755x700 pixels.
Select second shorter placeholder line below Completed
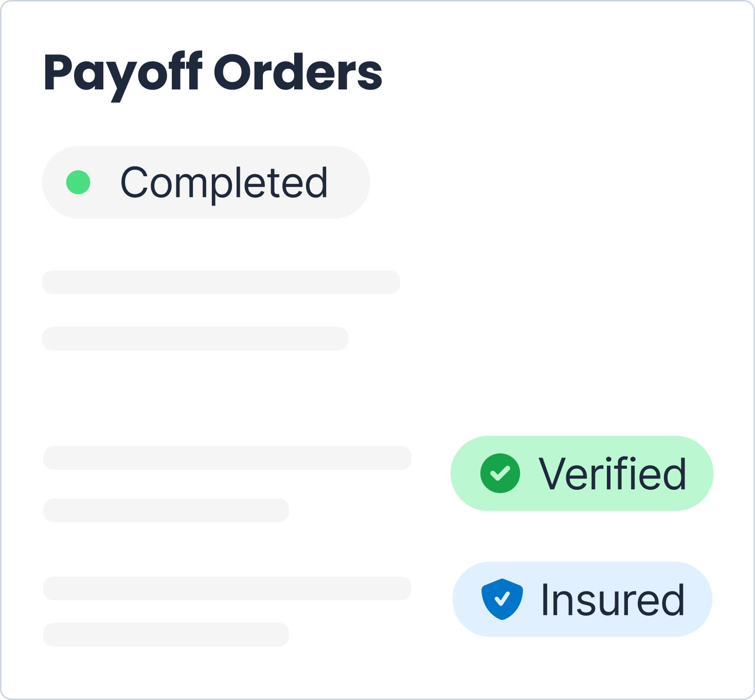click(195, 339)
